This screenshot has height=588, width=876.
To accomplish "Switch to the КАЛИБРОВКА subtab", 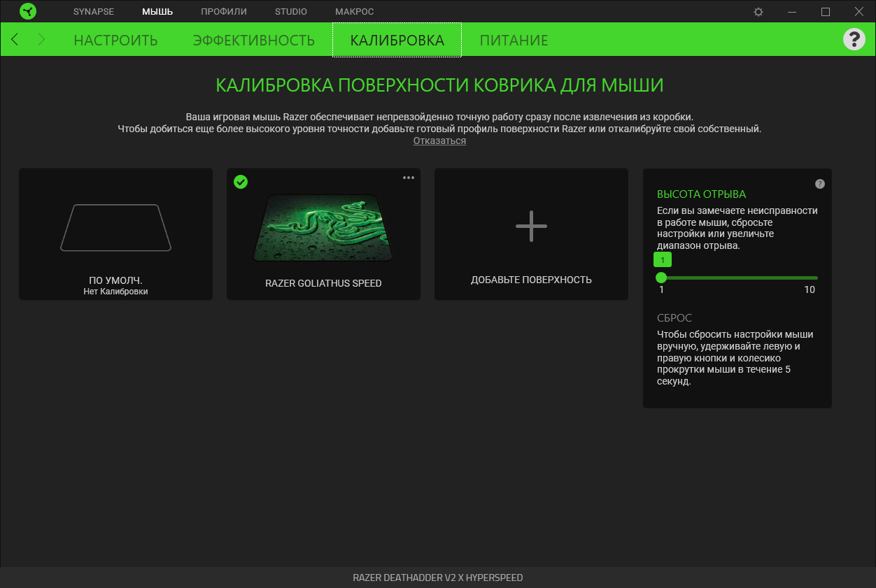I will tap(397, 40).
